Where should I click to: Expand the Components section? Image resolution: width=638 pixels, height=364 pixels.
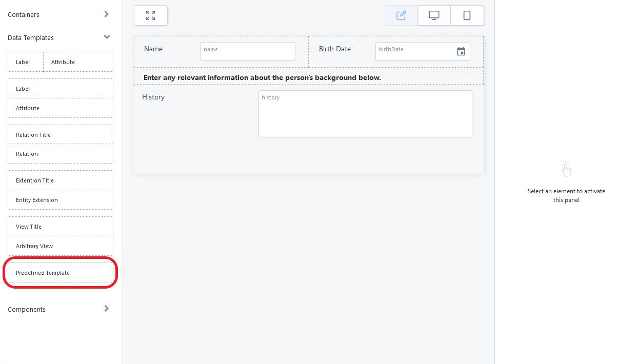tap(106, 309)
